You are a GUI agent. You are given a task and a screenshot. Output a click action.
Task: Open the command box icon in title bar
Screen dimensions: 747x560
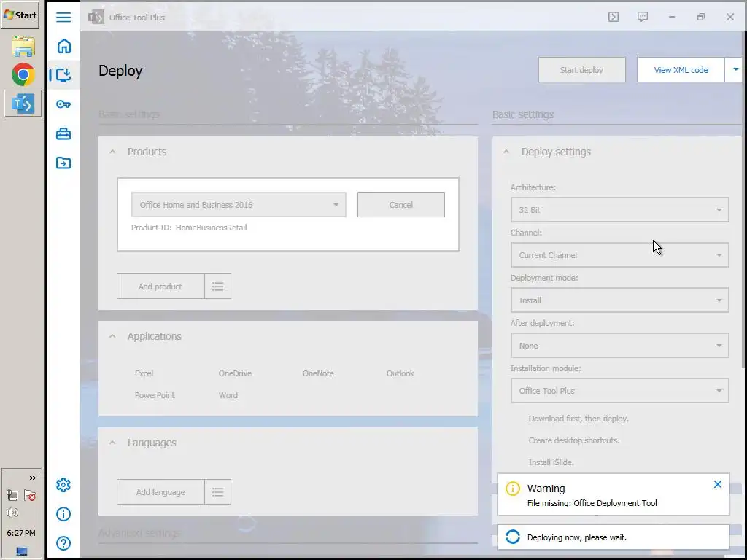point(614,17)
